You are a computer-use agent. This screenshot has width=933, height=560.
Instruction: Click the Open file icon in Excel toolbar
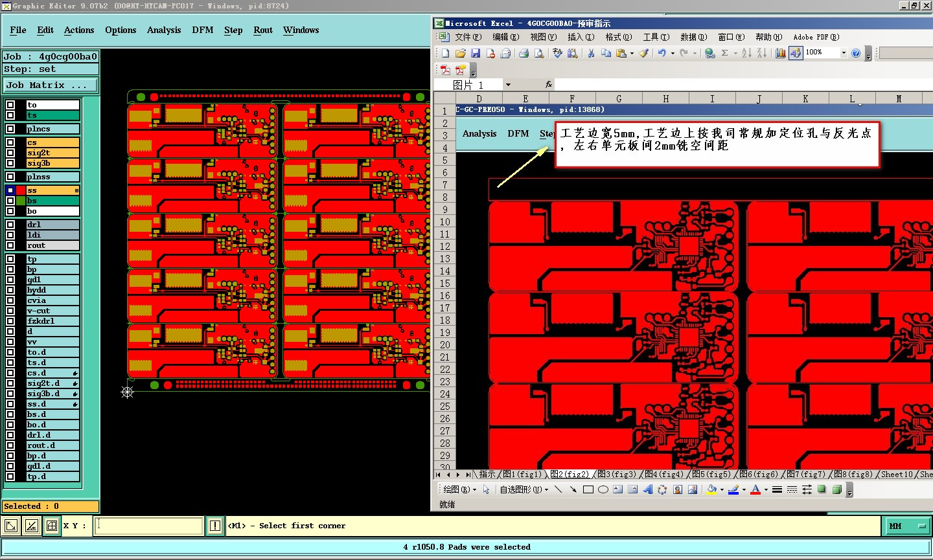(x=461, y=53)
